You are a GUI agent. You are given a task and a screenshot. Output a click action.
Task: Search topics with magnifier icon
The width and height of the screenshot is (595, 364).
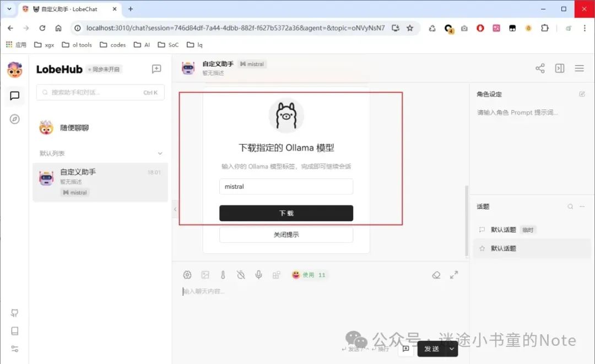click(x=570, y=207)
